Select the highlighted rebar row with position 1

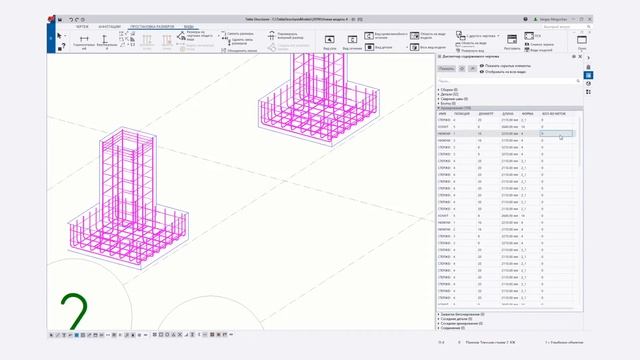coord(505,133)
